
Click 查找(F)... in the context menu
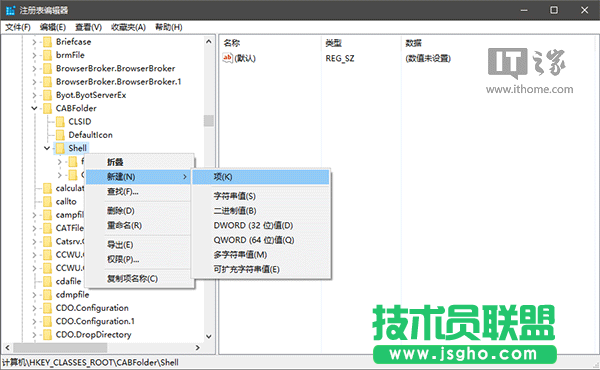tap(139, 191)
